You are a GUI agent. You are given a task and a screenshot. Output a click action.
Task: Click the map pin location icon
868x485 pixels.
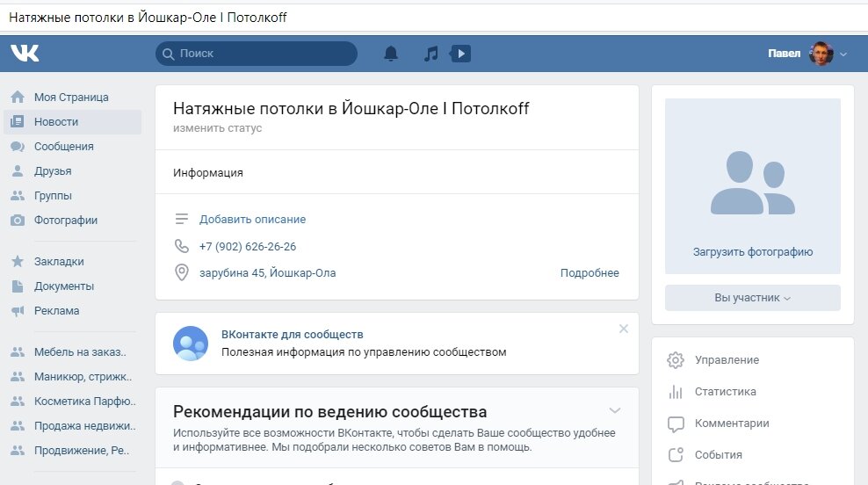[182, 272]
